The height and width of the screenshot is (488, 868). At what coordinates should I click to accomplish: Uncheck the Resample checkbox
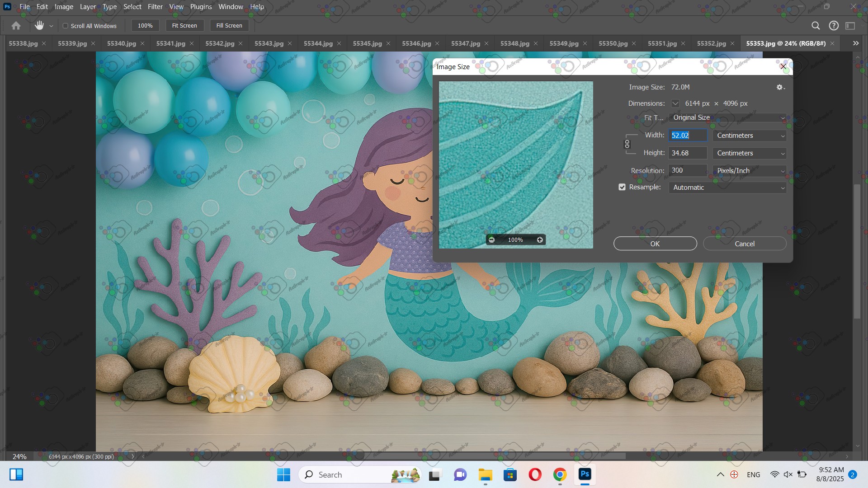[x=622, y=187]
